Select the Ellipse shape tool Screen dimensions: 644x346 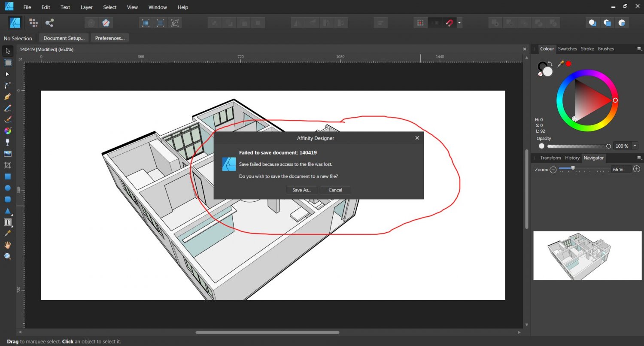tap(8, 188)
